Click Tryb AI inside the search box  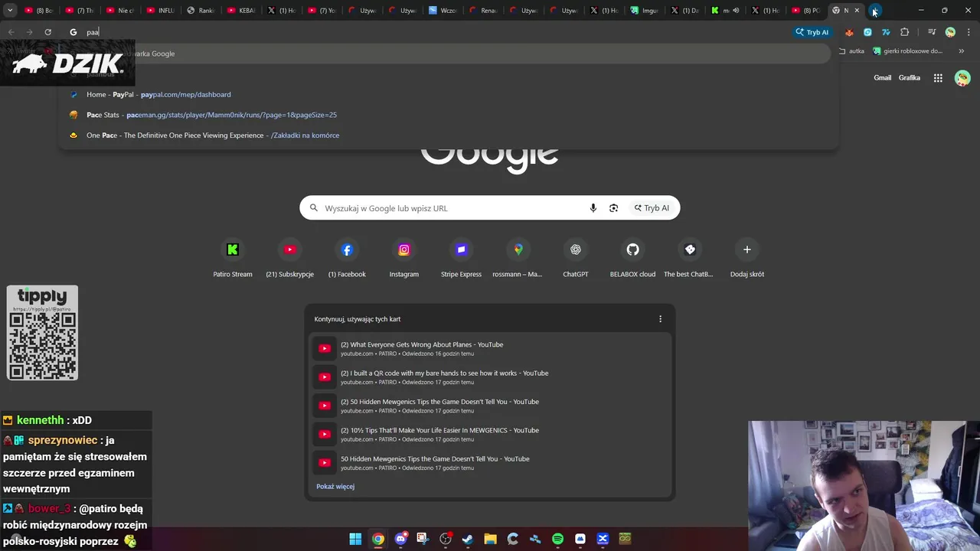point(652,208)
